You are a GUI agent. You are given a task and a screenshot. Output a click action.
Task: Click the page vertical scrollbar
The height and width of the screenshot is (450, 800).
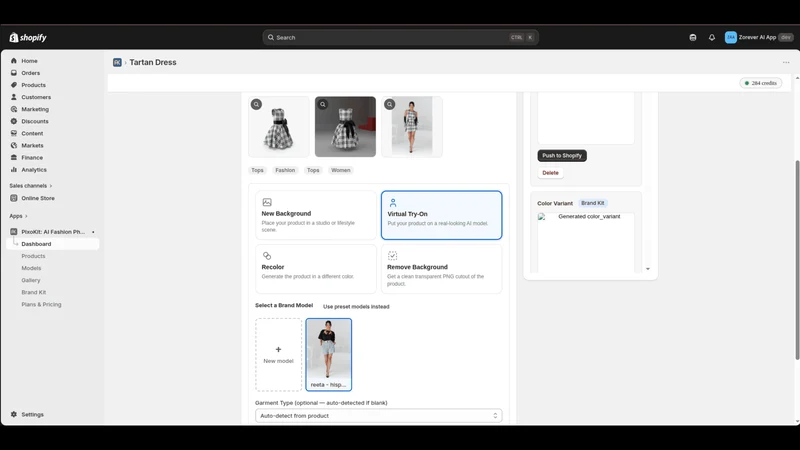pos(797,260)
